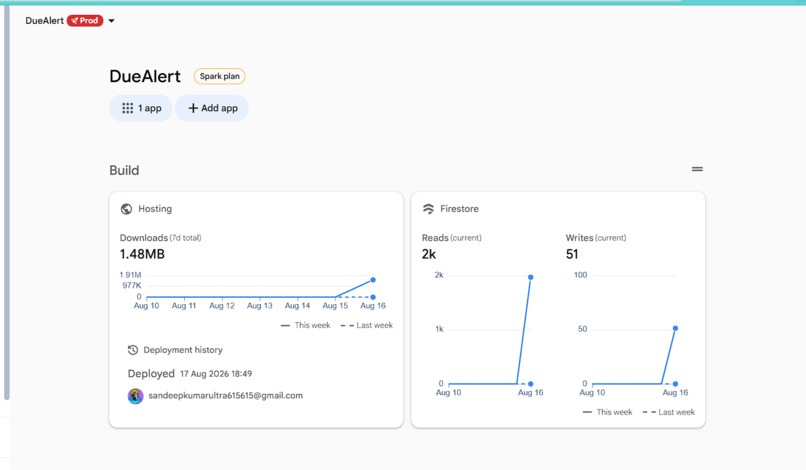Show the 1 app list
Screen dimensions: 806x470
[x=141, y=108]
